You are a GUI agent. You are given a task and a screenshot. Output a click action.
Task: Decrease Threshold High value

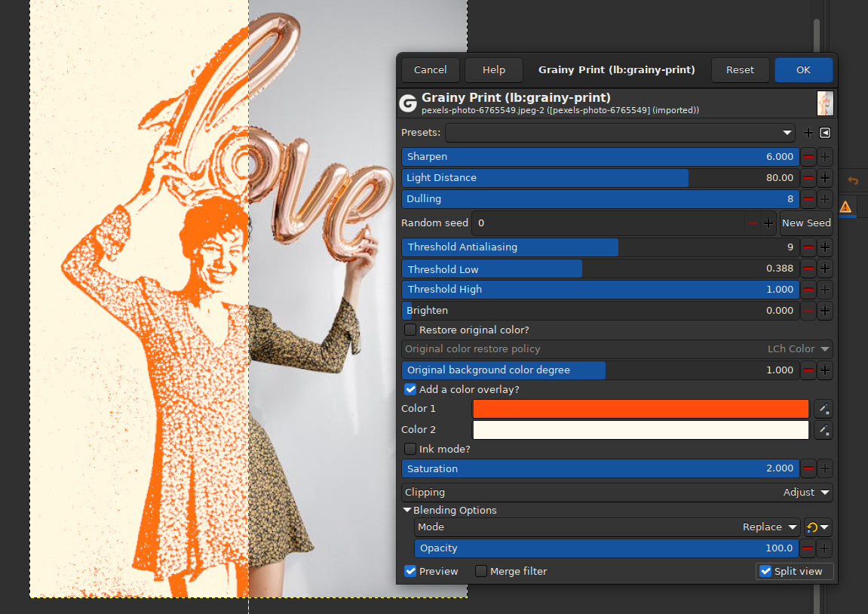808,290
